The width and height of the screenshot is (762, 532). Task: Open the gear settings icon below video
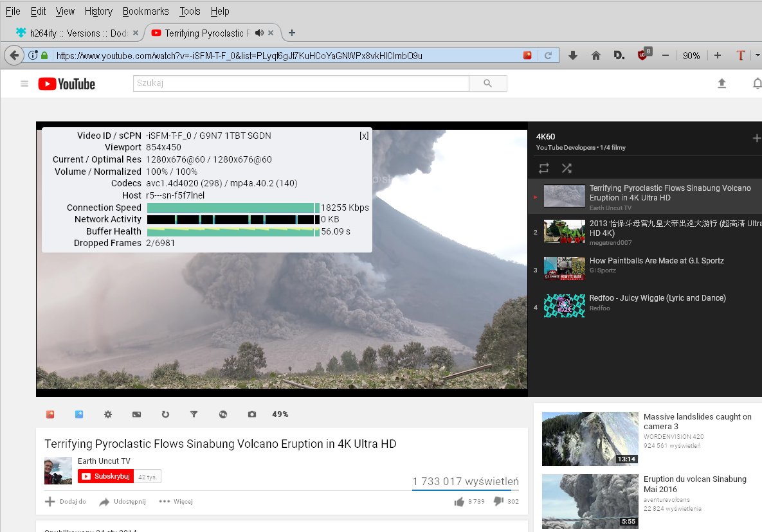108,414
